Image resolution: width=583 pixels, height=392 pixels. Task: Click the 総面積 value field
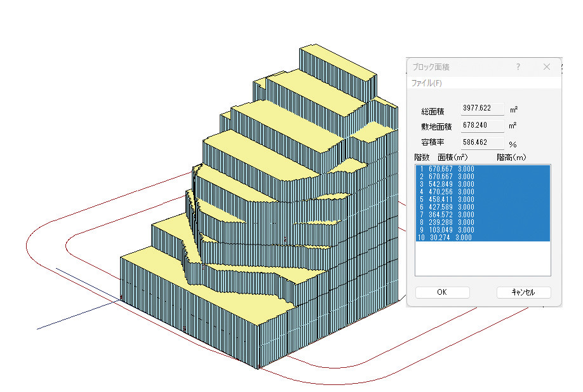coord(482,108)
